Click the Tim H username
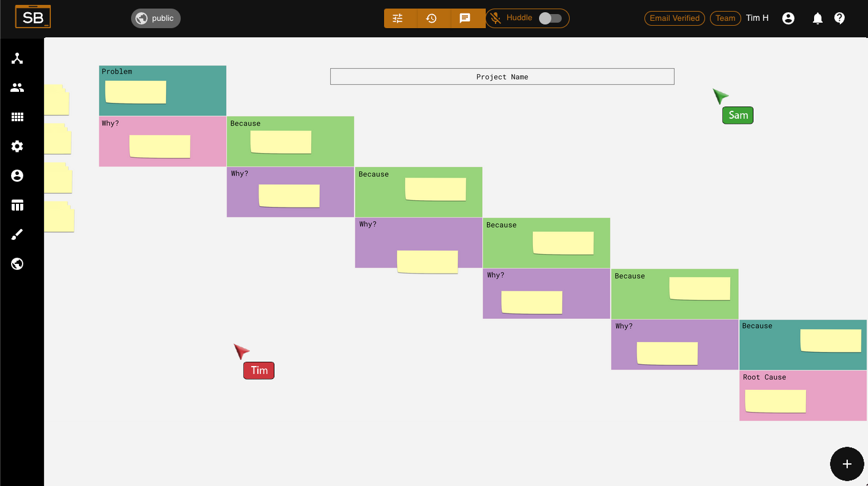The image size is (868, 486). click(757, 18)
